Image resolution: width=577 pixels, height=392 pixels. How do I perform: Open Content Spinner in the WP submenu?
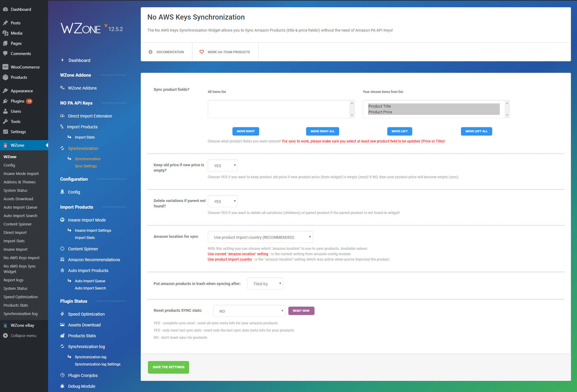pyautogui.click(x=17, y=224)
